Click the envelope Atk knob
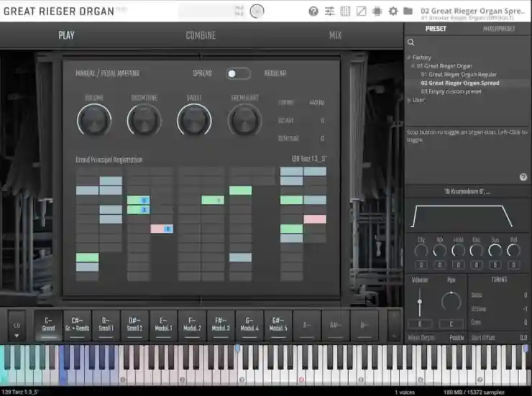This screenshot has height=396, width=532. tap(439, 251)
